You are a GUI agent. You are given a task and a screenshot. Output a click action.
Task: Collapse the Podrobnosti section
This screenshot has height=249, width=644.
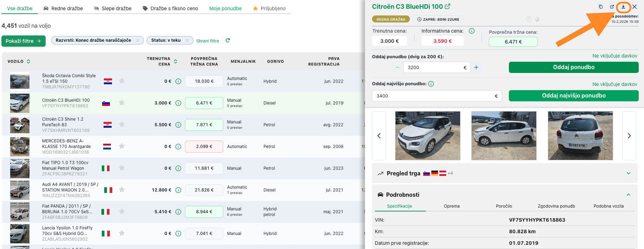pos(628,195)
